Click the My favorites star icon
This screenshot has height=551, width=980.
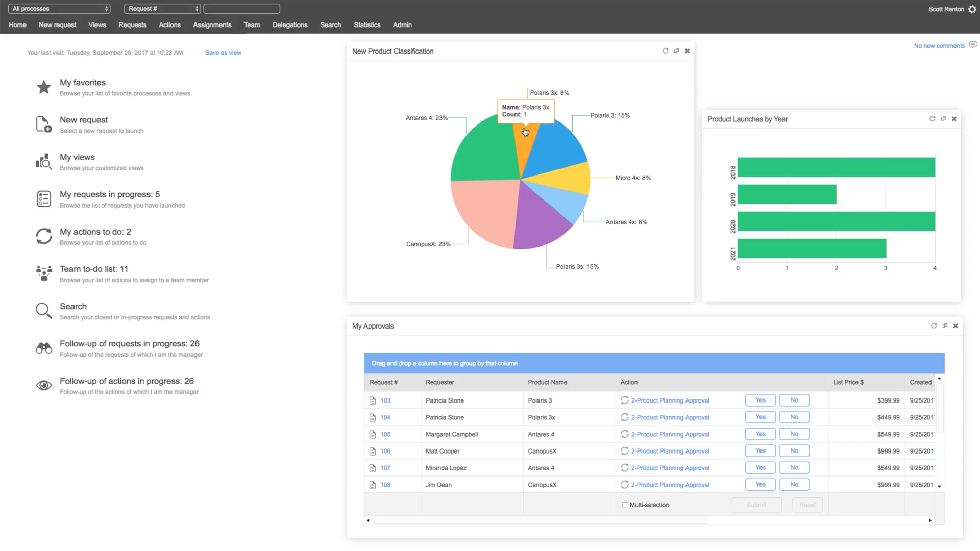pyautogui.click(x=43, y=87)
